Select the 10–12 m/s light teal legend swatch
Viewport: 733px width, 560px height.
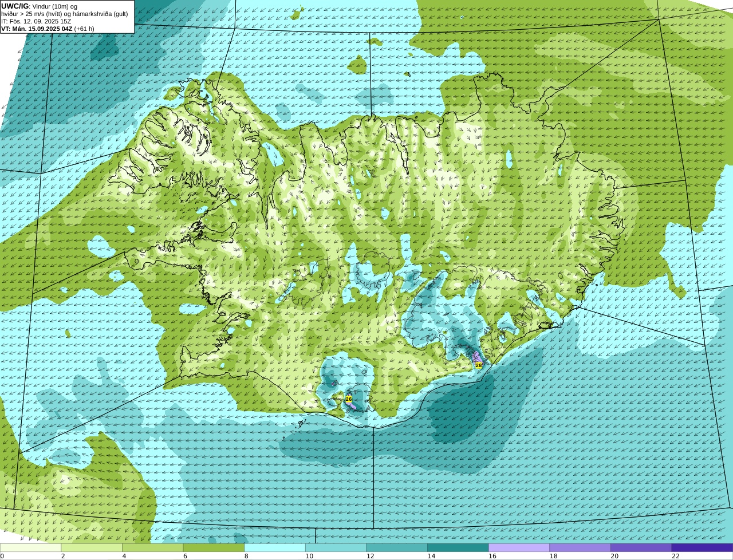[x=336, y=547]
